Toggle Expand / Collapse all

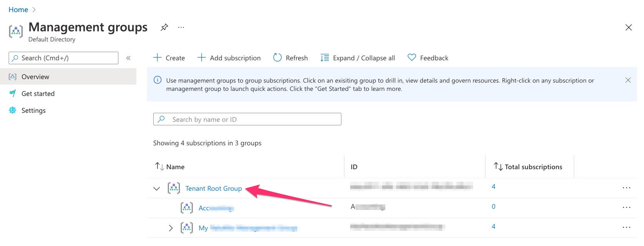357,58
